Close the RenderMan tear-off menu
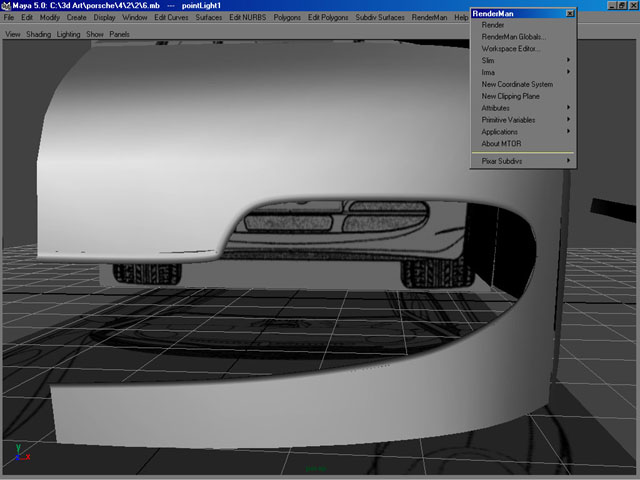640x480 pixels. click(x=570, y=13)
